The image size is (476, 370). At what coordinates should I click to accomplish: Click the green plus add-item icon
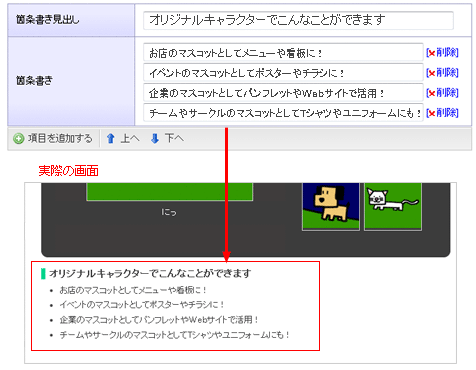point(19,138)
